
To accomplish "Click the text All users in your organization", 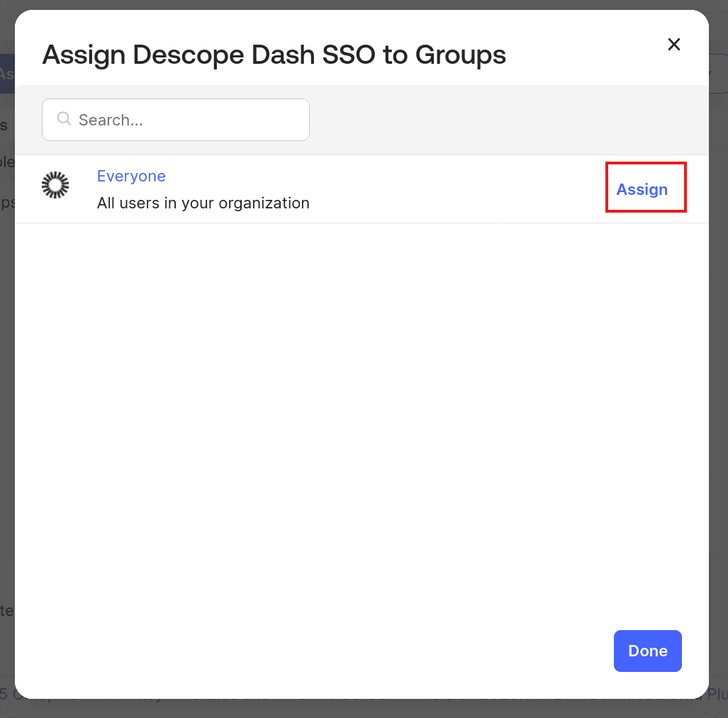I will [x=203, y=203].
